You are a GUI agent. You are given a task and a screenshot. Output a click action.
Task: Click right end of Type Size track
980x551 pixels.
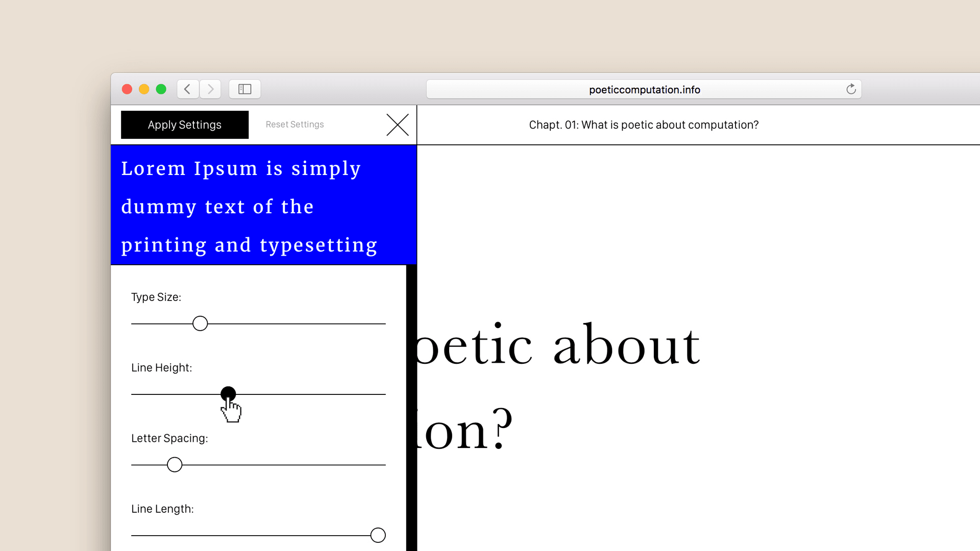(383, 323)
